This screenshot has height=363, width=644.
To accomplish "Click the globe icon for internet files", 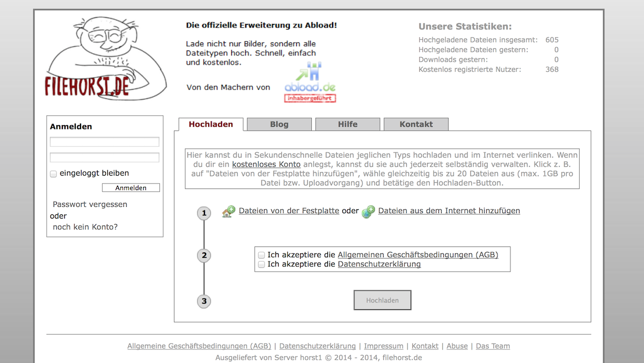I will pos(368,212).
